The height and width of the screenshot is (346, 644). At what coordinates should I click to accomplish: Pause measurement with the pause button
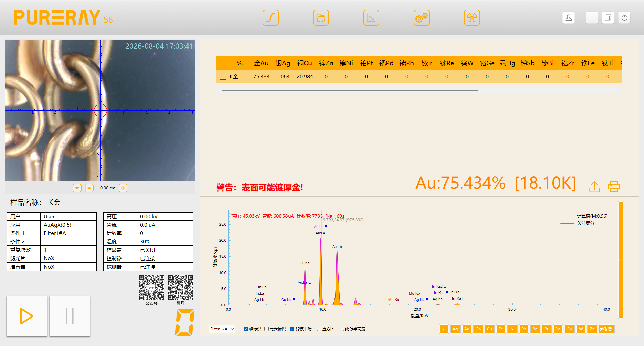click(70, 316)
